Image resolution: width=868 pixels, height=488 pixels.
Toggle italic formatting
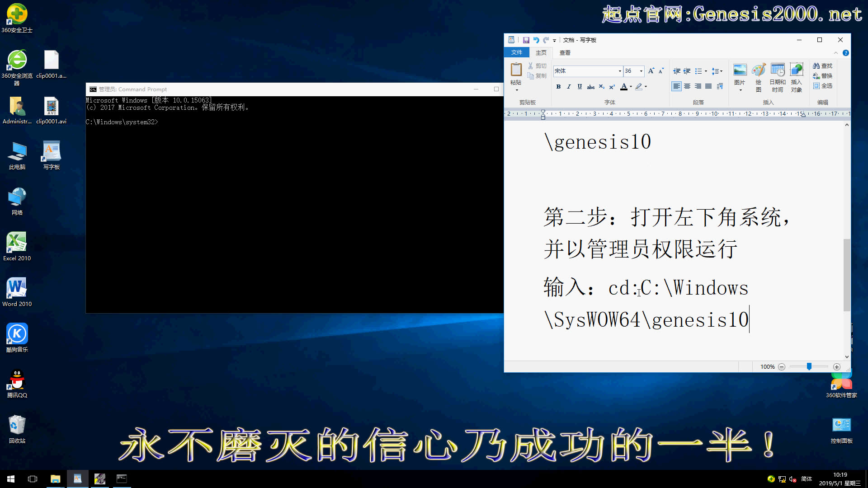tap(569, 86)
